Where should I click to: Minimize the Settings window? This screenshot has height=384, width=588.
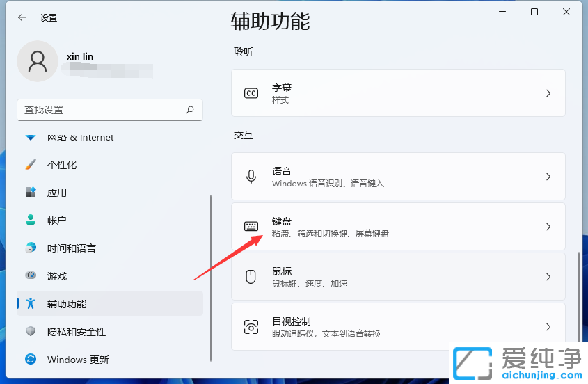tap(502, 12)
